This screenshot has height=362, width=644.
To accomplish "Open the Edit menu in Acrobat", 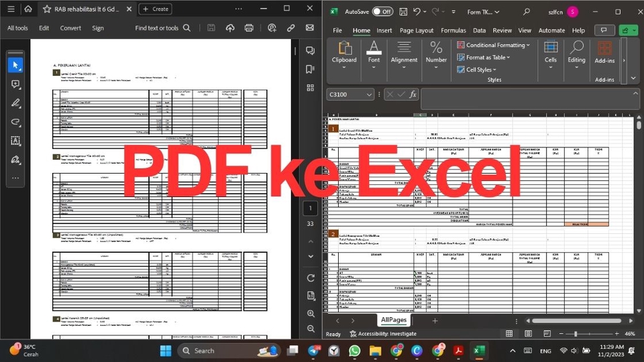I will 44,28.
